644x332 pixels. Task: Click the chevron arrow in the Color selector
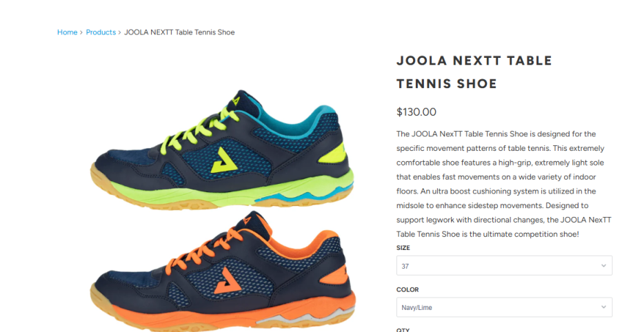click(x=603, y=307)
